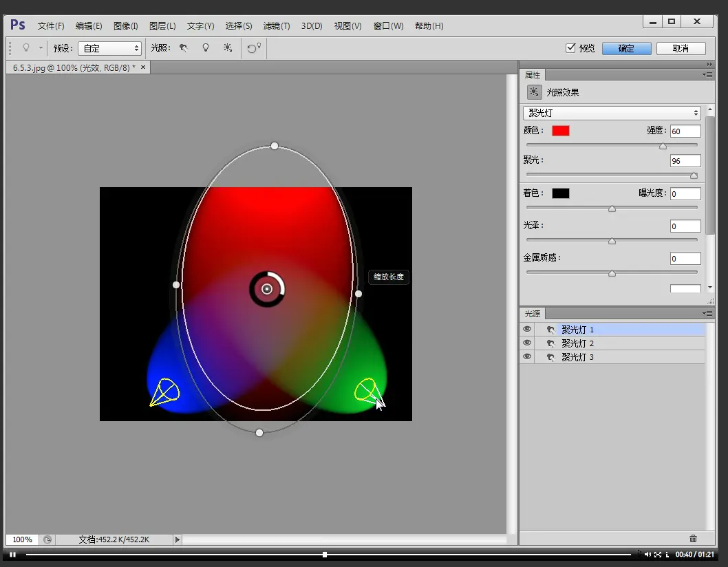Click the Lighting Effects icon in the 属性 panel
The height and width of the screenshot is (567, 728).
point(534,92)
